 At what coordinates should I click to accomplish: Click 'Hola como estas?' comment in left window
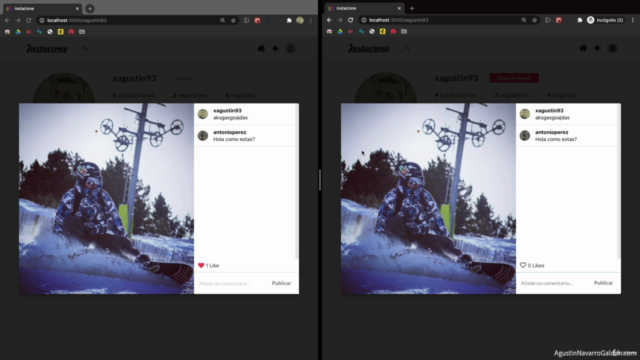(234, 139)
